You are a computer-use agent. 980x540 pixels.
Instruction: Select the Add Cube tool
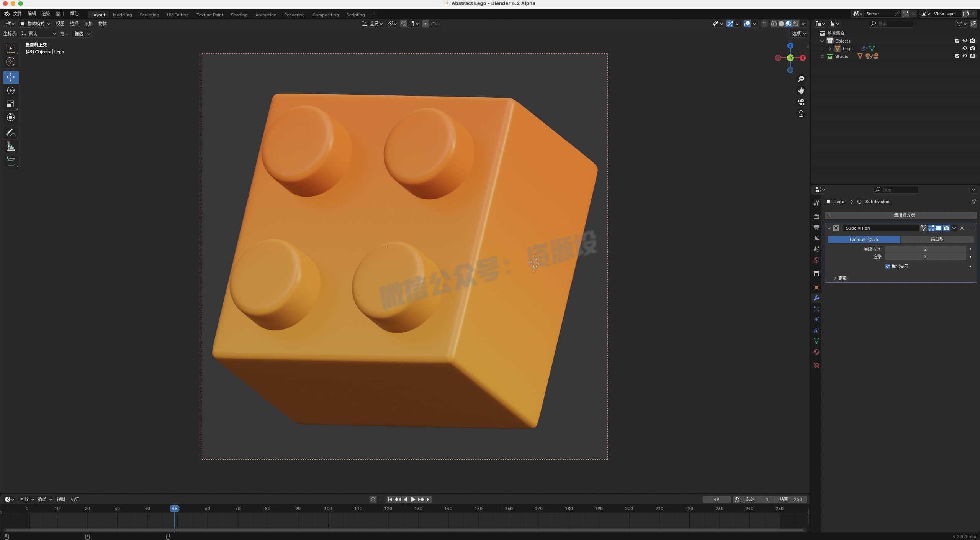[11, 161]
